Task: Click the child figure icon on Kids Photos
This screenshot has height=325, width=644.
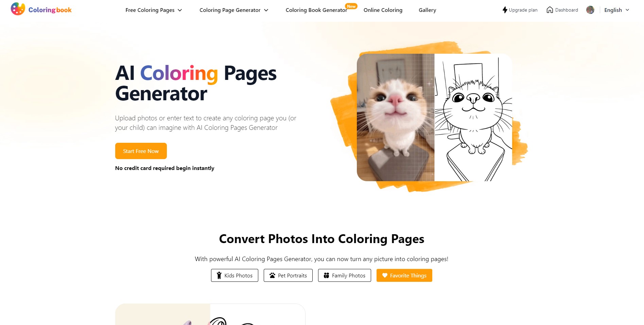Action: (219, 275)
